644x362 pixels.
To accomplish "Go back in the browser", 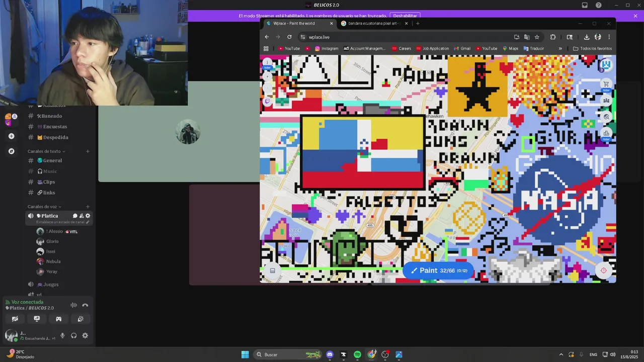I will (x=267, y=37).
